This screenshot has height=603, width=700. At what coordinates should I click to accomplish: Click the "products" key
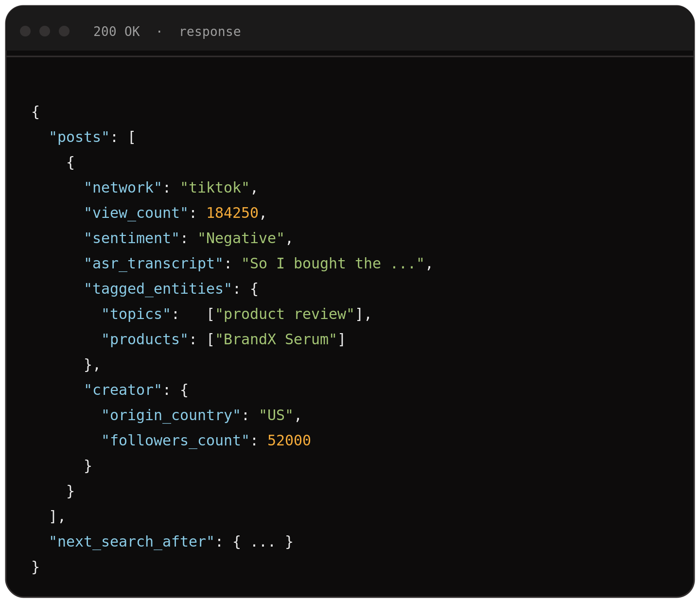coord(145,339)
